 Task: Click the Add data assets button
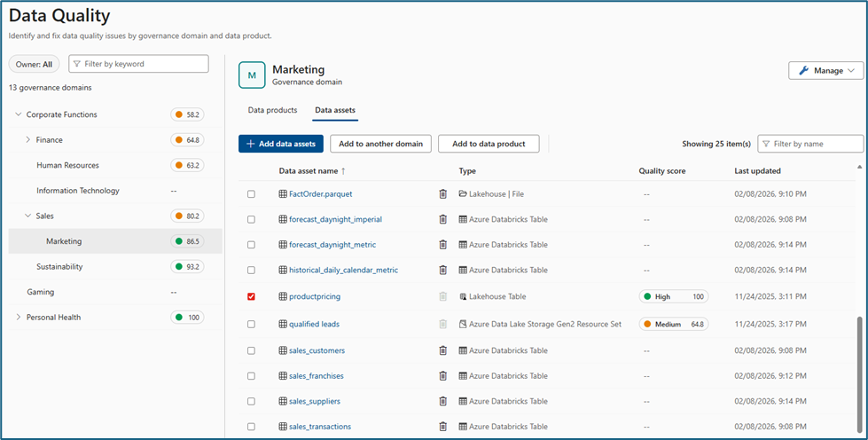click(280, 144)
